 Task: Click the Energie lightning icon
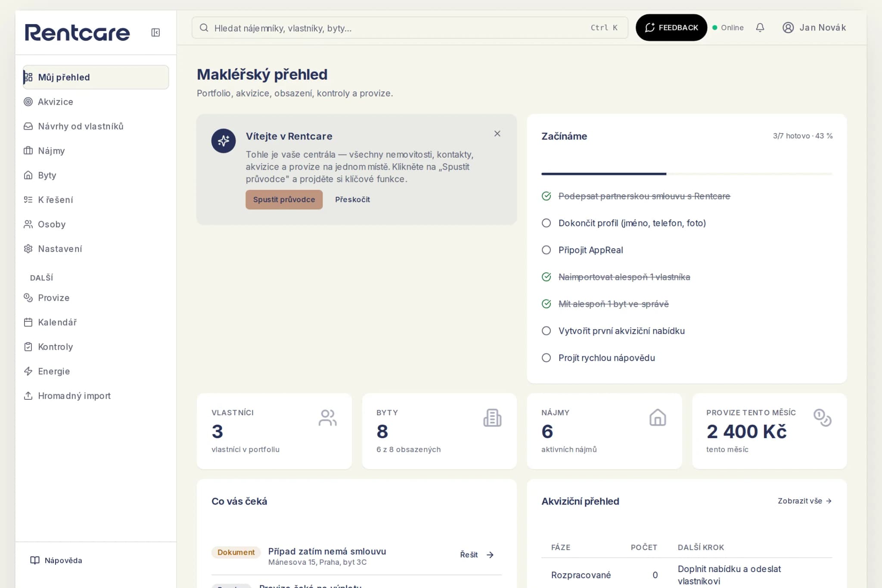point(28,371)
